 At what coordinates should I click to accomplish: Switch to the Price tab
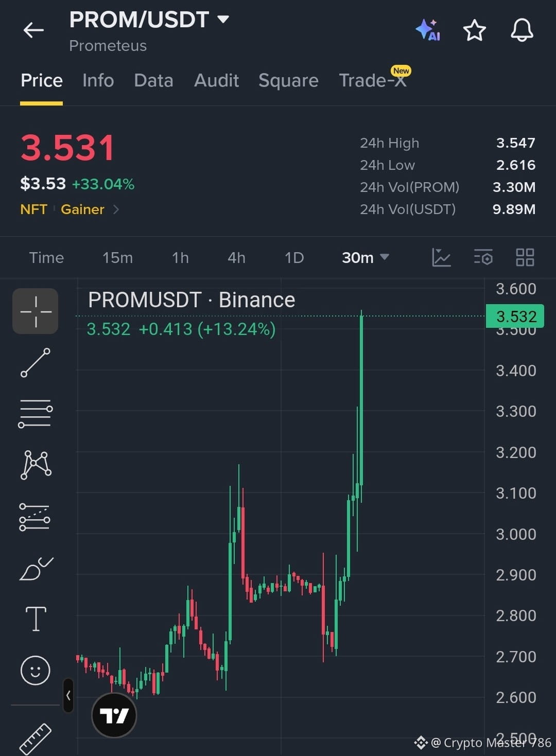coord(42,80)
